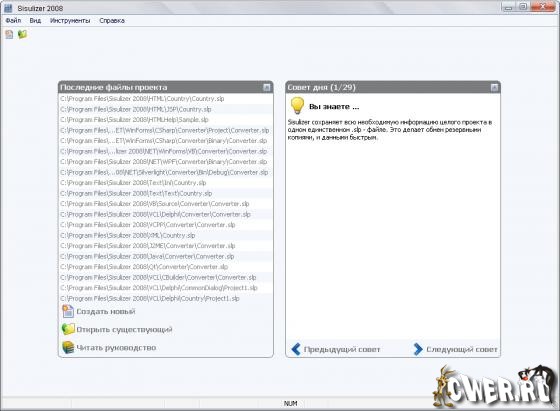Open recent file CSharp\Converter\Project\Converter.slp
Viewport: 560px width, 411px height.
click(x=165, y=130)
